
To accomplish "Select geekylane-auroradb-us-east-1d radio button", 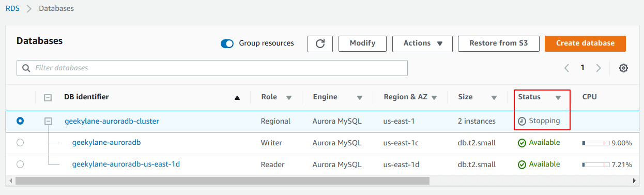I will (x=20, y=164).
